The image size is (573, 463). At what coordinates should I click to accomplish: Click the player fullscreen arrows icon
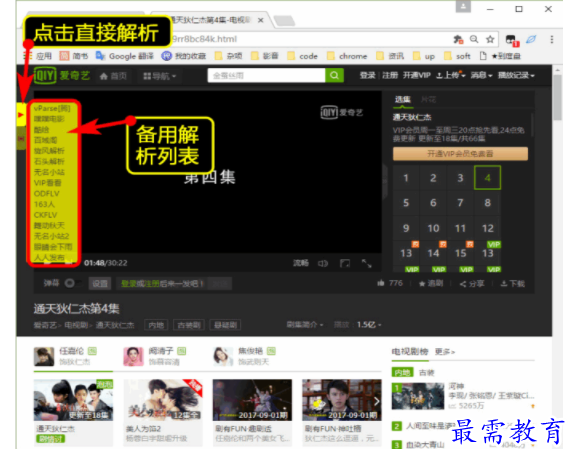(x=367, y=263)
